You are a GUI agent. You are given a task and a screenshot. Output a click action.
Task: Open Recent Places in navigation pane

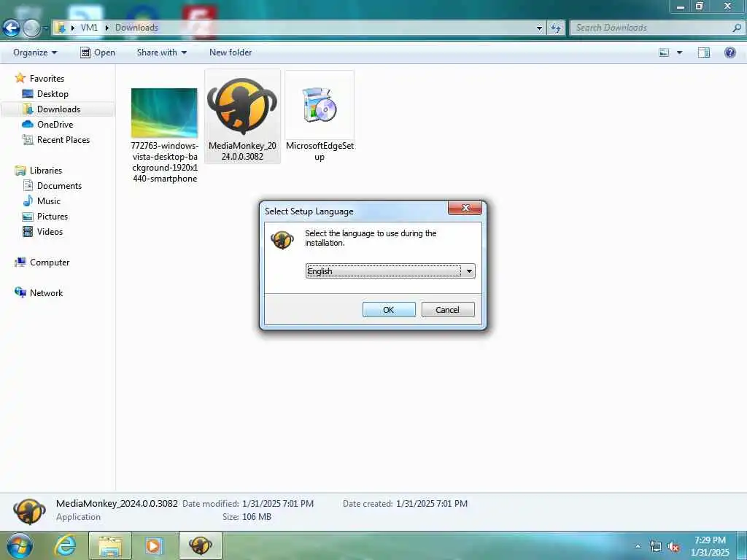63,139
